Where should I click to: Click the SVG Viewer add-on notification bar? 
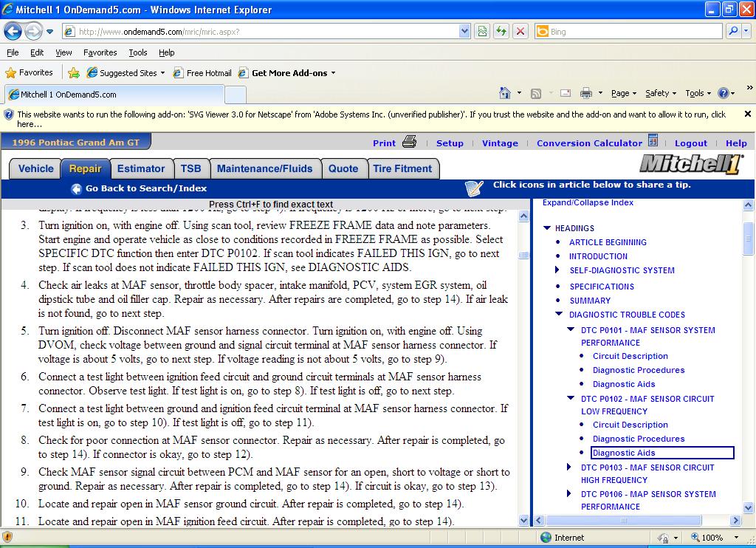point(371,119)
